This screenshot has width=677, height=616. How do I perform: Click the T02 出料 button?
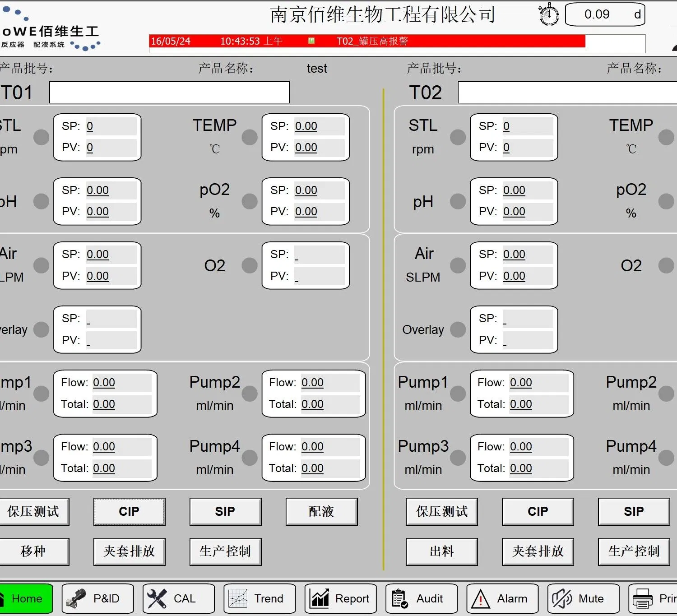[442, 551]
